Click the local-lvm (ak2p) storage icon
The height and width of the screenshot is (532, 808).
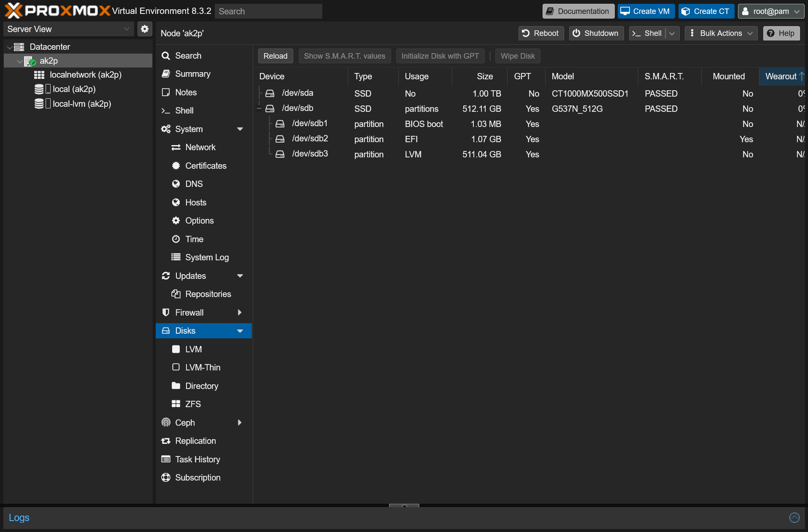(39, 104)
